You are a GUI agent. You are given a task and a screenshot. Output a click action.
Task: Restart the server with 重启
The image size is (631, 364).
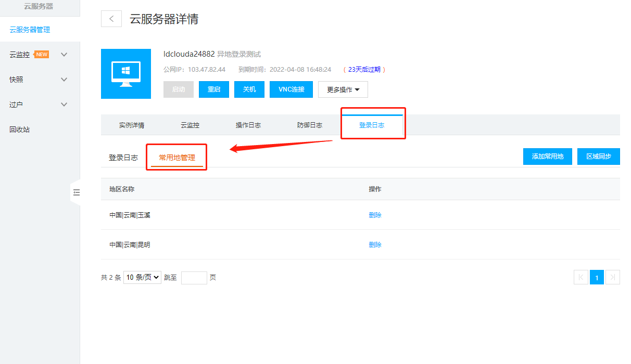point(213,89)
